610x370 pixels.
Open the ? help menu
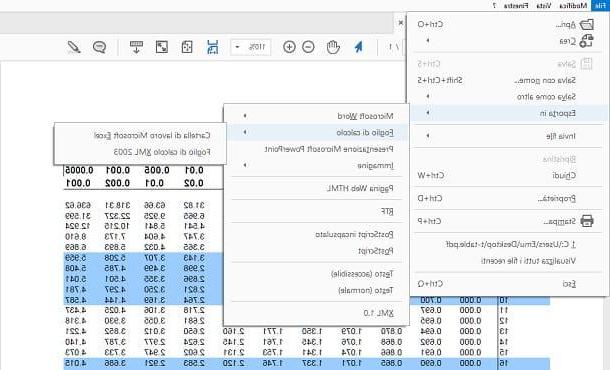[x=494, y=5]
